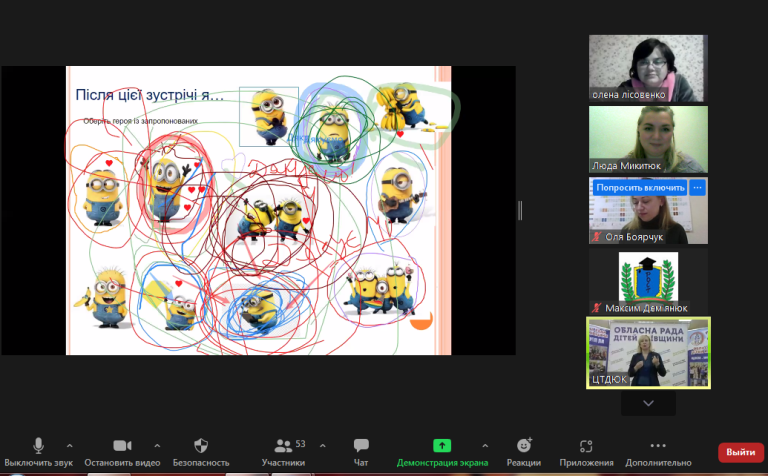Open Приложения apps panel
Image resolution: width=768 pixels, height=476 pixels.
(586, 452)
